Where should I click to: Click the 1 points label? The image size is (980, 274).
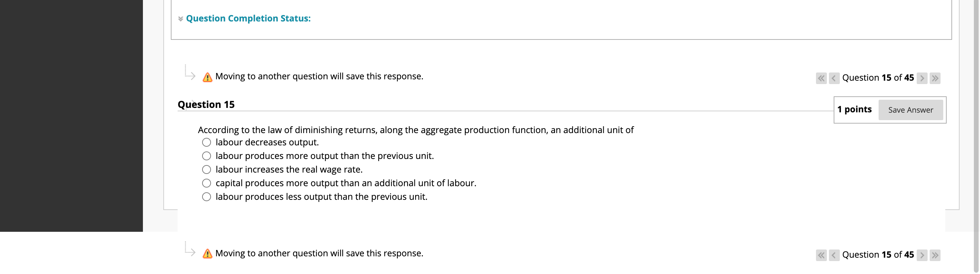(854, 109)
